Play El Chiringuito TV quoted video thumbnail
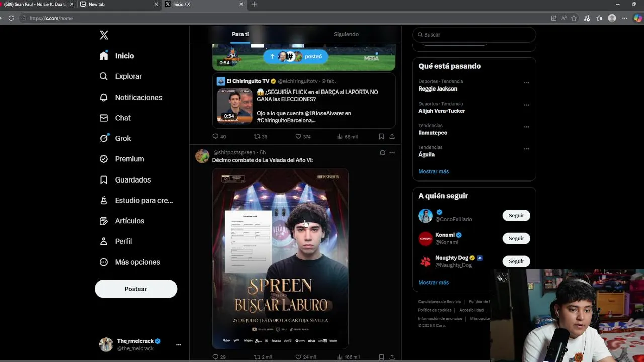The image size is (644, 362). 234,106
